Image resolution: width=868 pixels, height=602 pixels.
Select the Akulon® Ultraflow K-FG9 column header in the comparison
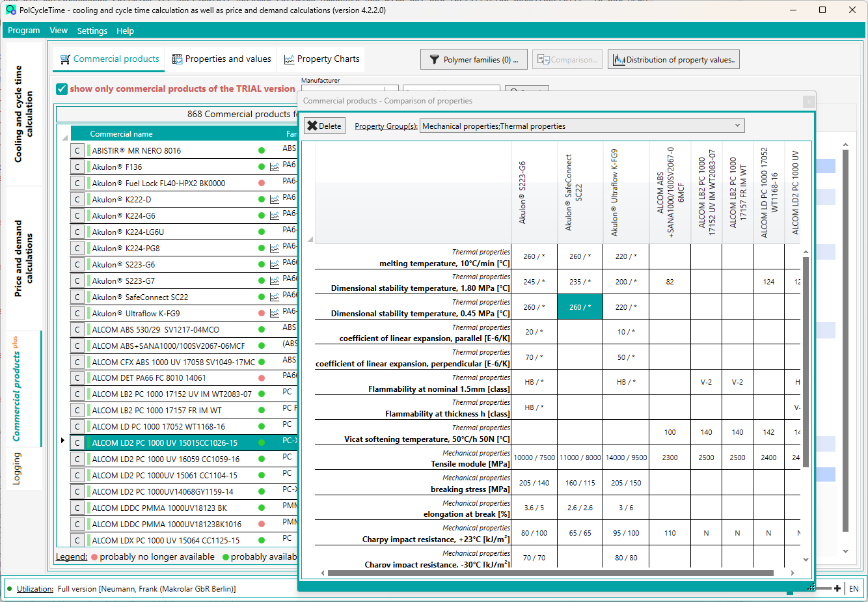point(626,193)
